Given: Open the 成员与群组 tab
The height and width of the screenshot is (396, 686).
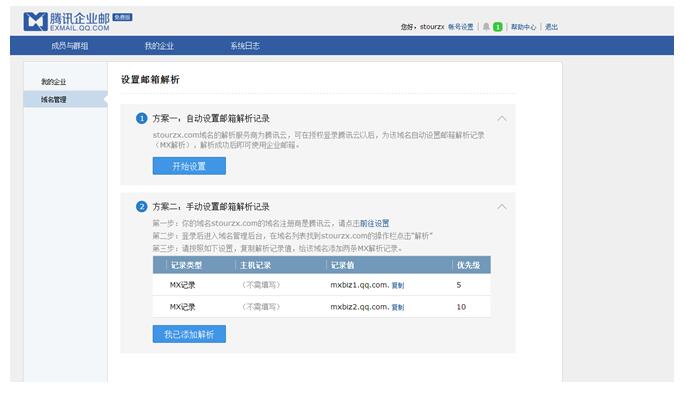Looking at the screenshot, I should click(x=70, y=46).
